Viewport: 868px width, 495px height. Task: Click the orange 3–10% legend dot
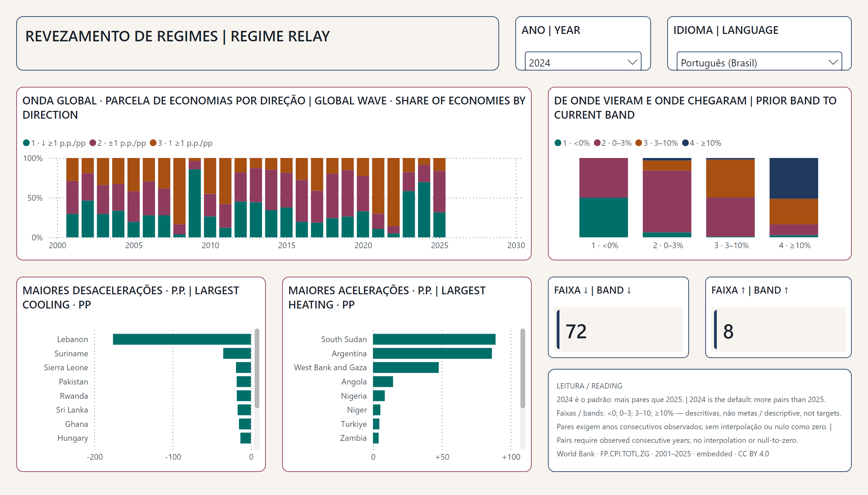click(x=638, y=143)
